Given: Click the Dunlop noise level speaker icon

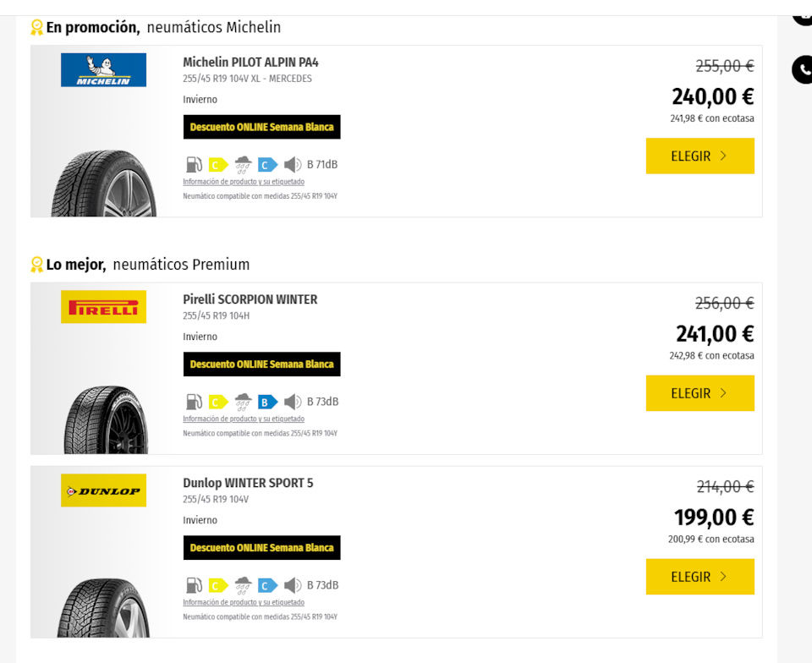Looking at the screenshot, I should (293, 584).
